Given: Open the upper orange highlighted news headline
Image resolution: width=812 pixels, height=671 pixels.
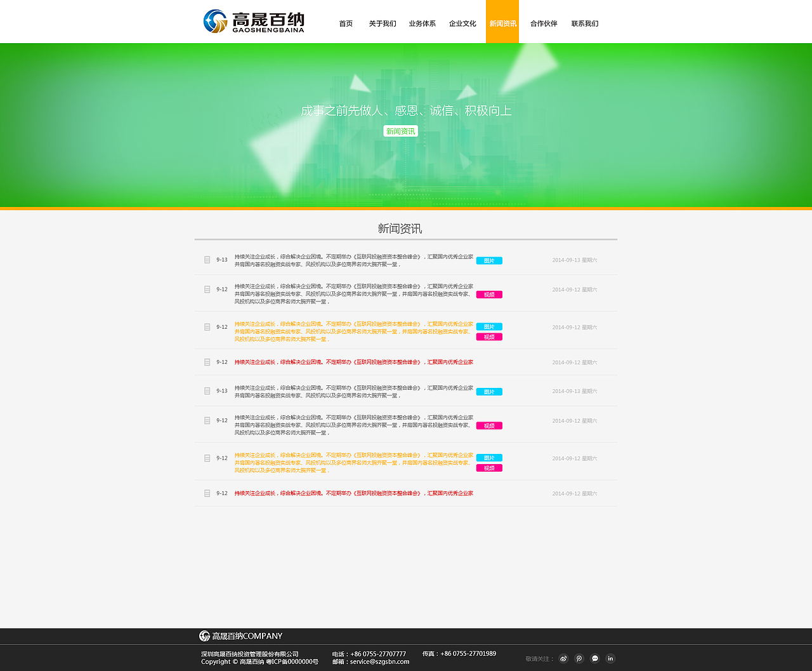Looking at the screenshot, I should (354, 331).
